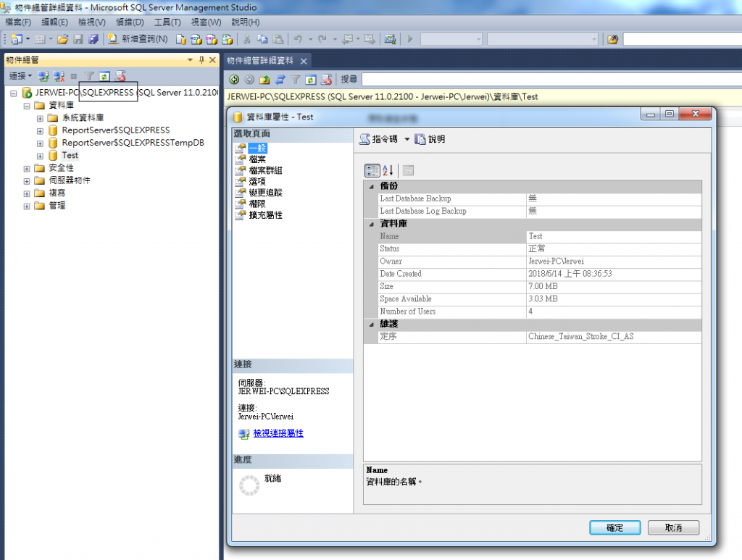The height and width of the screenshot is (560, 742).
Task: Click the 確定 OK button
Action: click(614, 527)
